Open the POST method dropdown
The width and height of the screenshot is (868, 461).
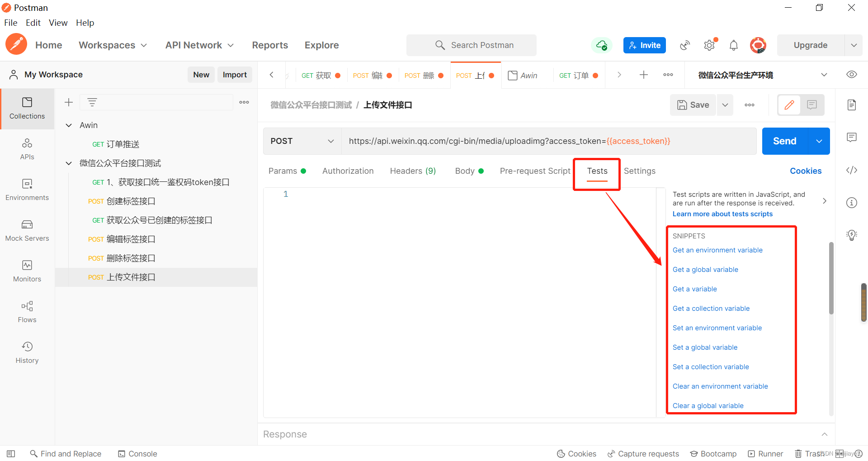tap(302, 141)
